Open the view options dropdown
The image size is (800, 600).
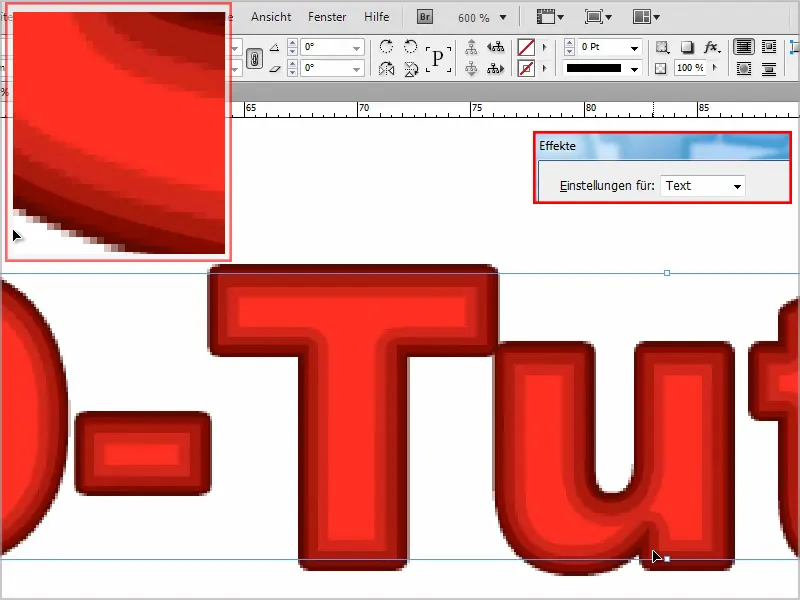point(550,17)
